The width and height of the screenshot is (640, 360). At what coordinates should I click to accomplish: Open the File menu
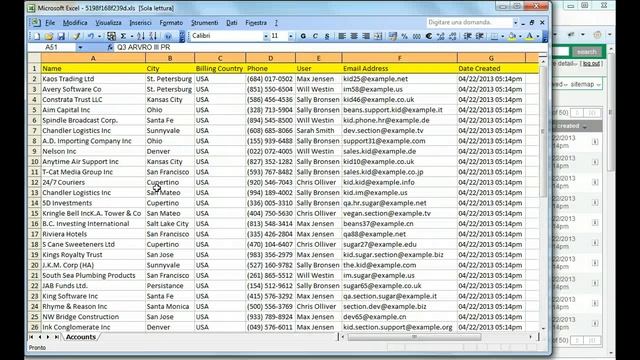[50, 23]
